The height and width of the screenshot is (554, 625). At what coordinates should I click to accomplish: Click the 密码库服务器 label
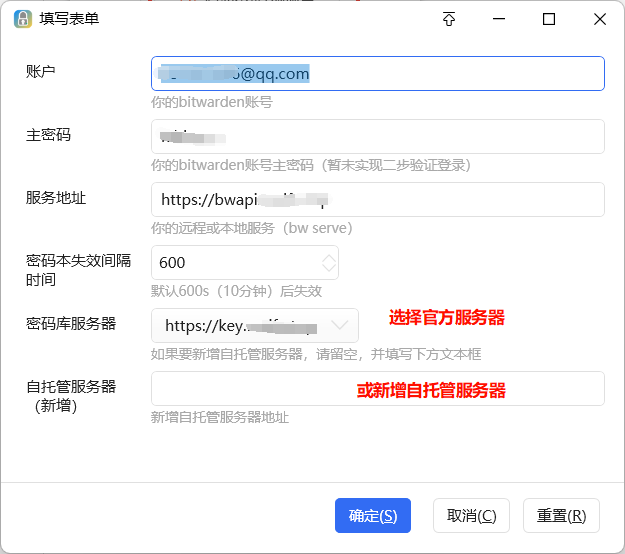pos(71,324)
